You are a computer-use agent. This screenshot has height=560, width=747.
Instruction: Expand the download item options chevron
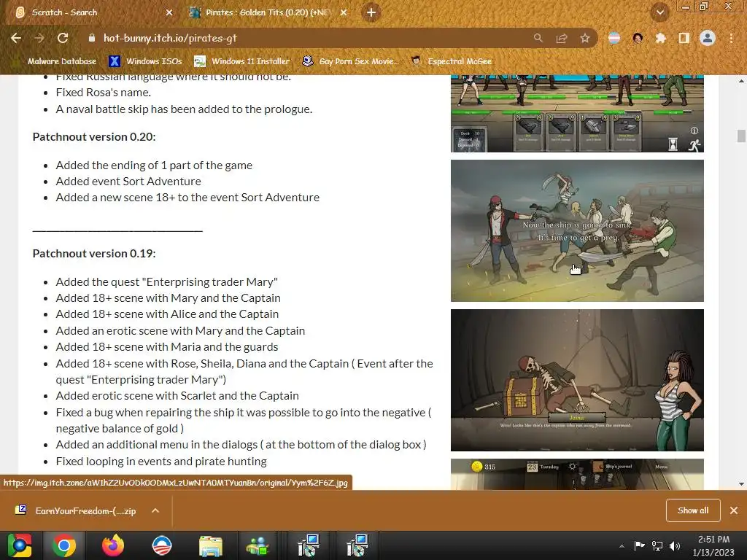coord(155,510)
